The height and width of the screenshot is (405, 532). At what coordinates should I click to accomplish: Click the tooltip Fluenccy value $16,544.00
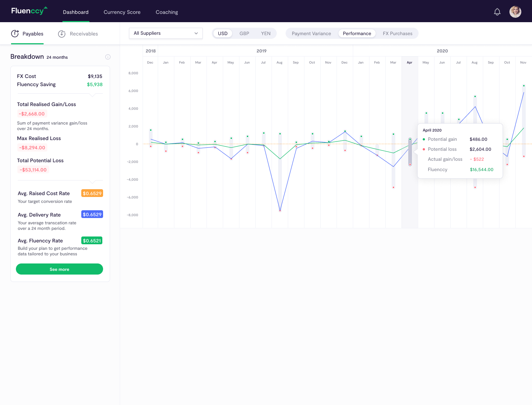pos(481,170)
